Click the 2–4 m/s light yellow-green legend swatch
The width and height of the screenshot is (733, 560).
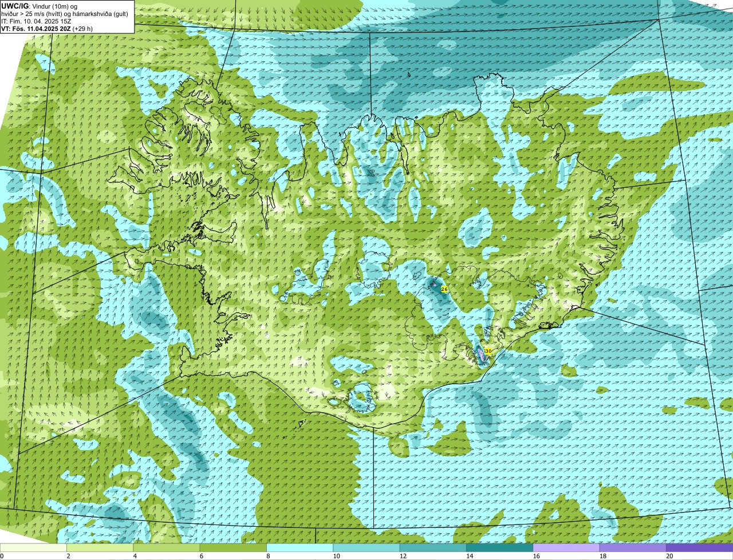click(100, 548)
